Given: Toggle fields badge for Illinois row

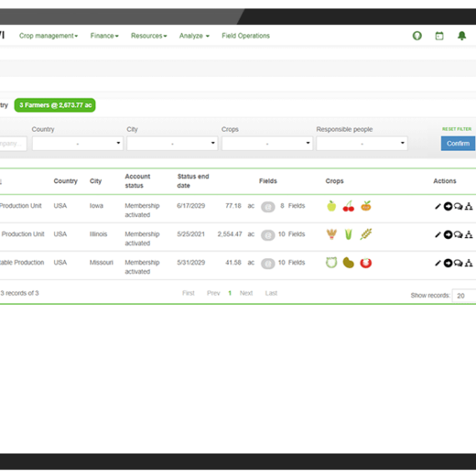Looking at the screenshot, I should point(268,235).
